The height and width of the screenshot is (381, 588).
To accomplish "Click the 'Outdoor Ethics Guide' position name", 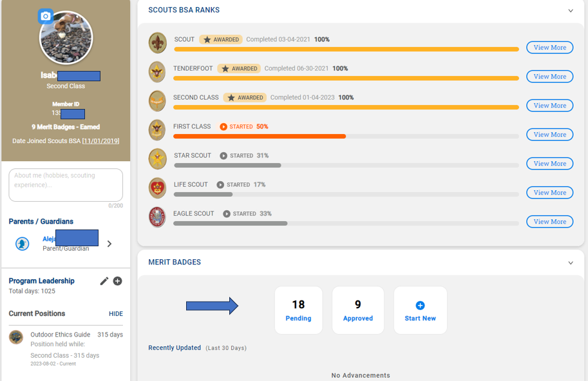I will coord(61,335).
